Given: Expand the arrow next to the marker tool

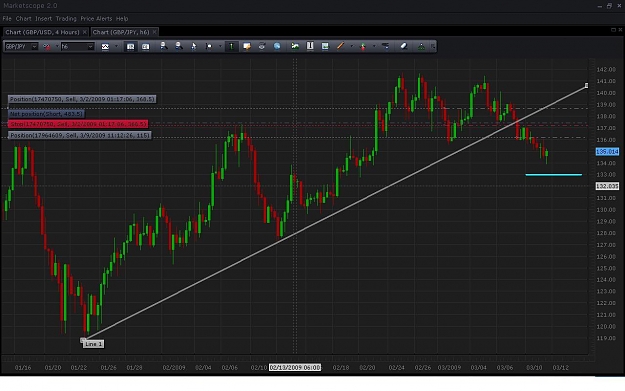Looking at the screenshot, I should point(220,47).
